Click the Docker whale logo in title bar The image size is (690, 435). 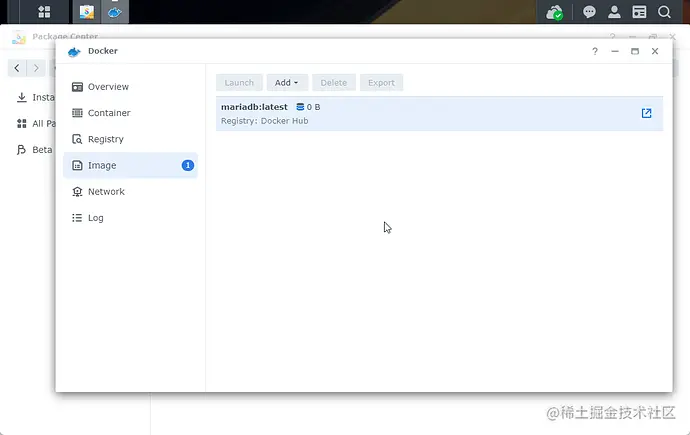(x=74, y=52)
